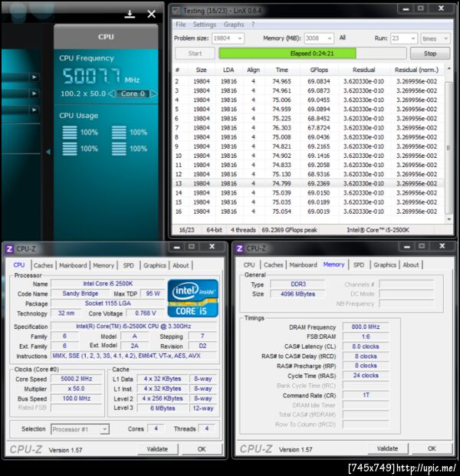Click the DRAM Frequency value 800.0 MHz
The height and width of the screenshot is (476, 460).
click(x=366, y=327)
